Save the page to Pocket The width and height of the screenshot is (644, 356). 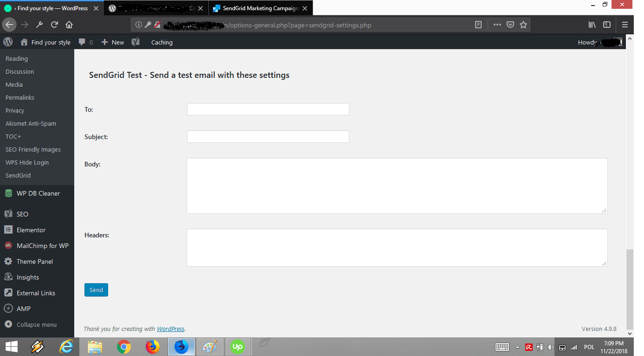pos(510,25)
